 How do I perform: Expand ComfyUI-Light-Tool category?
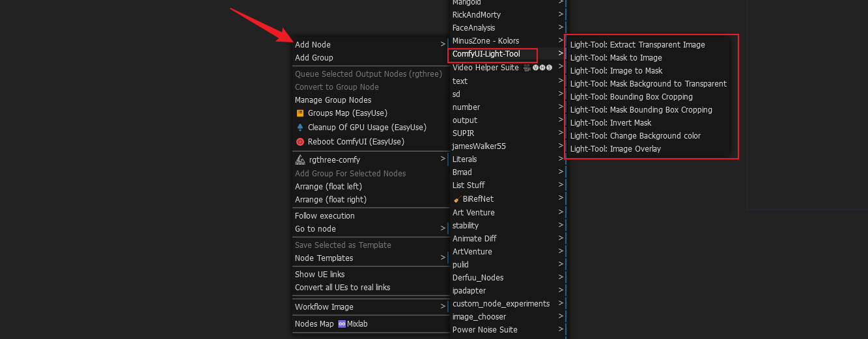click(507, 54)
